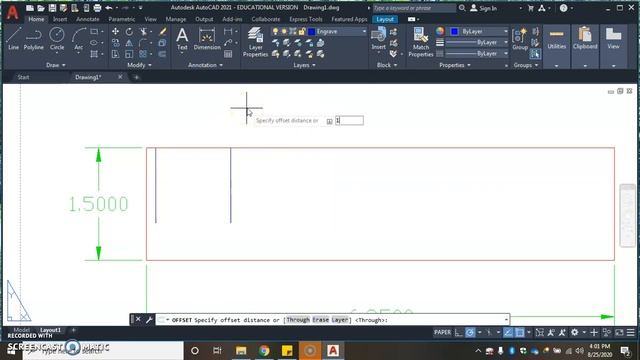Add a new drawing tab with plus
This screenshot has width=640, height=360.
tap(136, 77)
